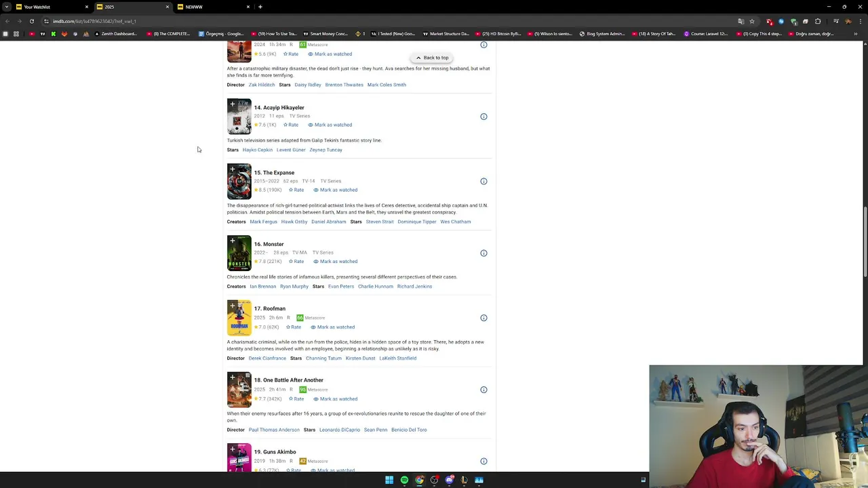The height and width of the screenshot is (488, 868).
Task: Open the Blog System Admin bookmark
Action: click(602, 34)
